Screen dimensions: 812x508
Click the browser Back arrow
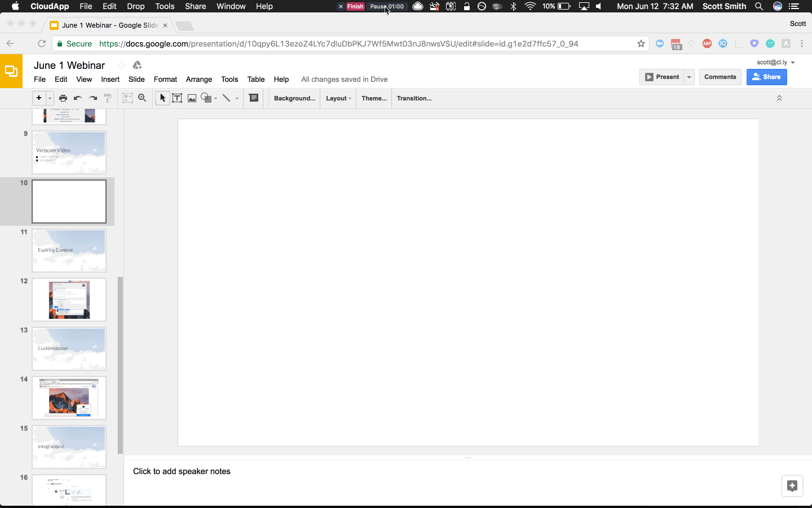10,43
